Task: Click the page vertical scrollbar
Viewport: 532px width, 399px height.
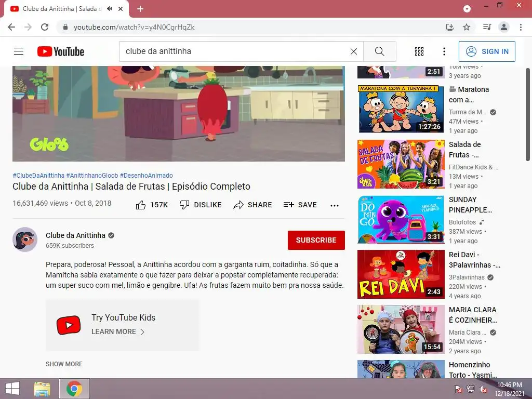Action: [528, 115]
